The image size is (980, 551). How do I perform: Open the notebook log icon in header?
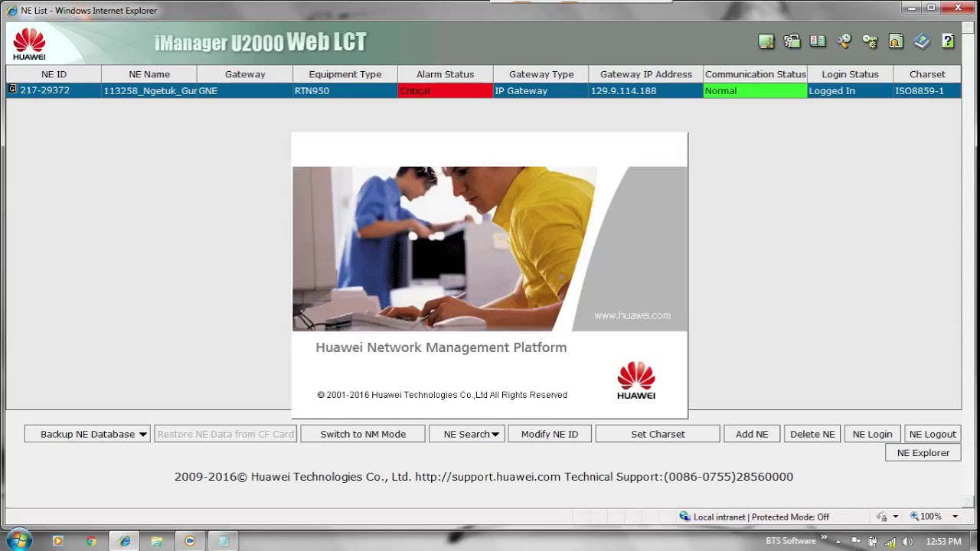[x=818, y=41]
